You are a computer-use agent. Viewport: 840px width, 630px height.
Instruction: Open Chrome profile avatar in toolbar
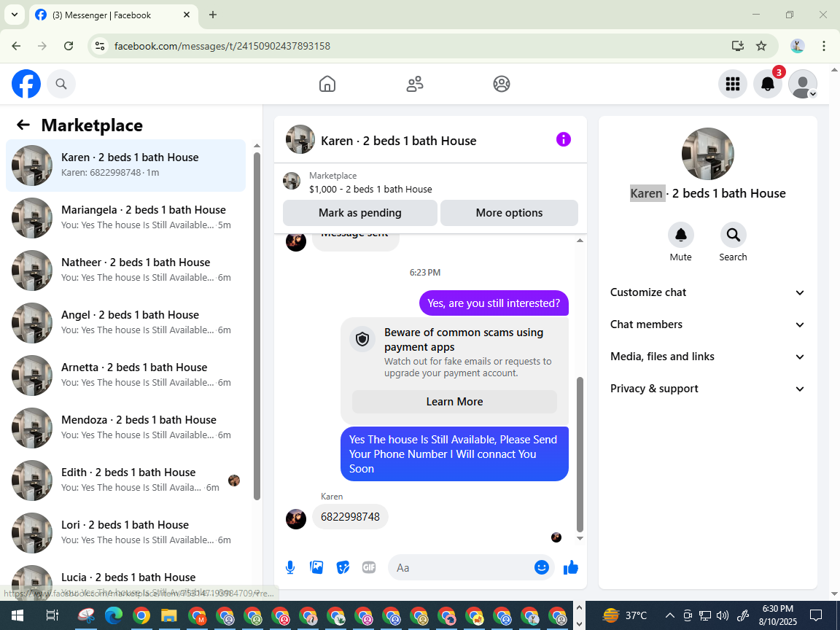pyautogui.click(x=797, y=46)
